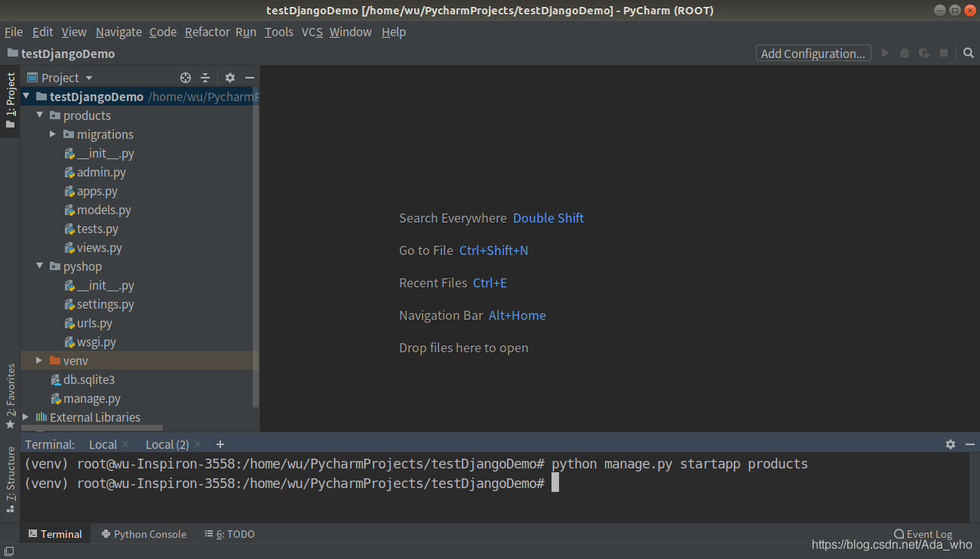Toggle the 7: Structure side tab

point(10,480)
